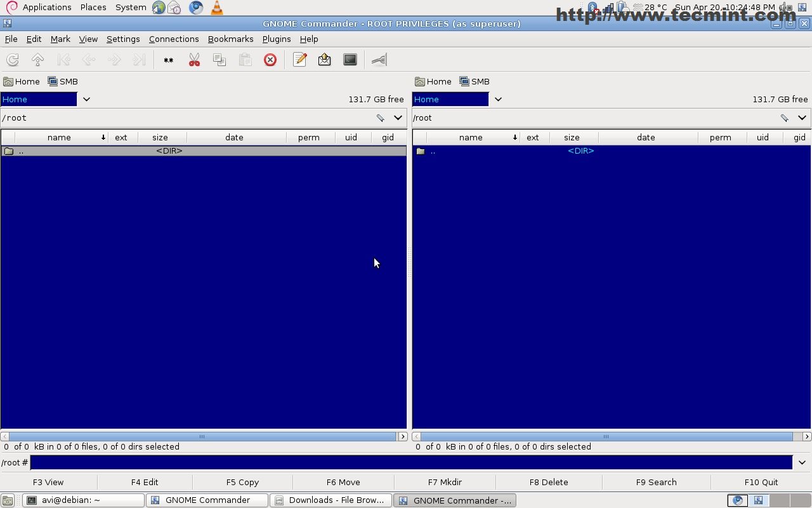Click the red Delete icon in toolbar
Viewport: 812px width, 508px height.
tap(270, 60)
